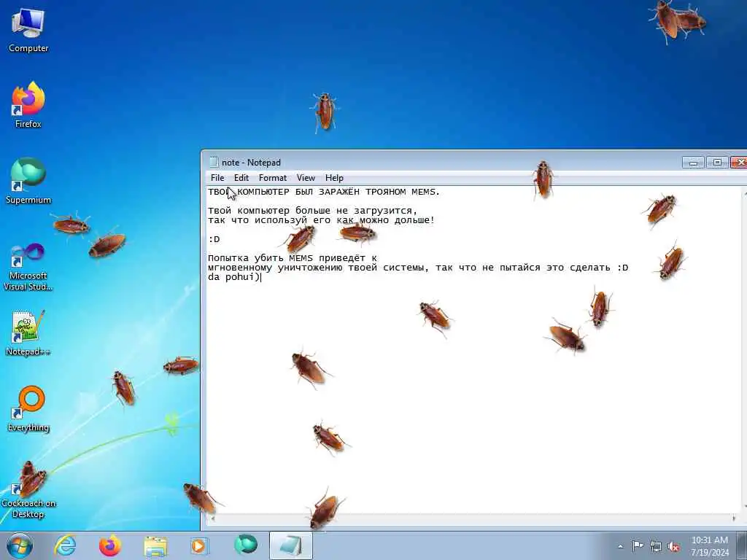Open the View menu in Notepad
Image resolution: width=747 pixels, height=560 pixels.
click(x=306, y=178)
